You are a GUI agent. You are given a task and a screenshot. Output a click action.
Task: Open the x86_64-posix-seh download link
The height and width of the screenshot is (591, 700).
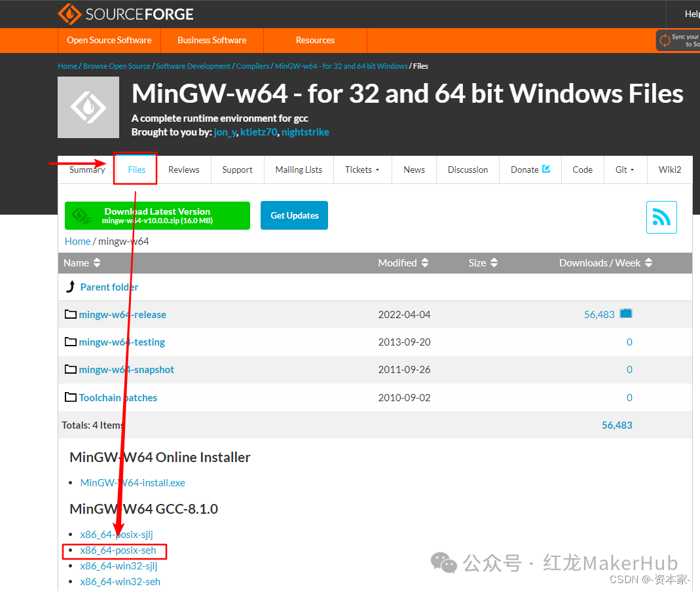118,550
